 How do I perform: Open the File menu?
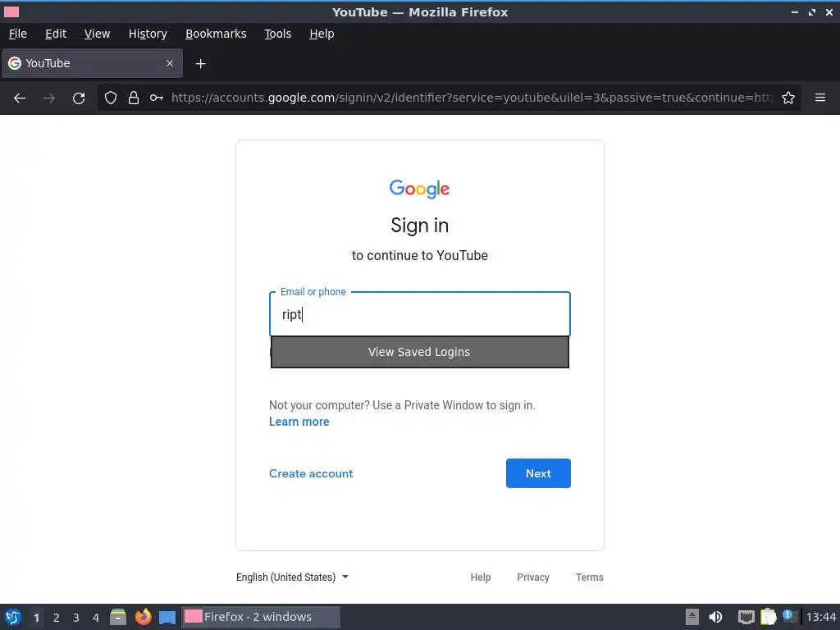click(18, 34)
